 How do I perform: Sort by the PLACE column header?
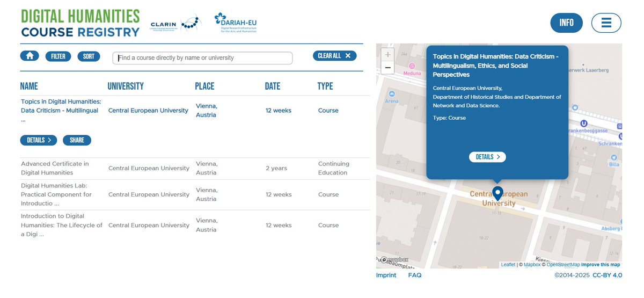204,86
